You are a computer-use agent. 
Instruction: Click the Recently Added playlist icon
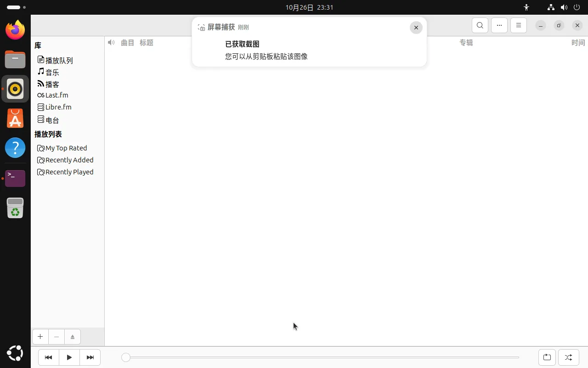tap(41, 160)
